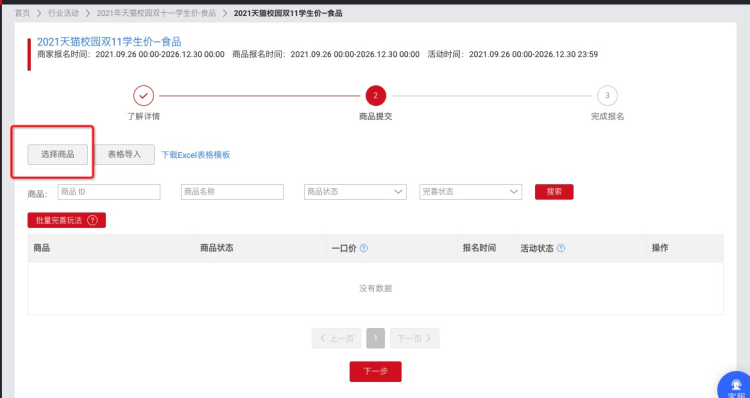The width and height of the screenshot is (750, 398).
Task: Click step 1 checkmark 了解详情
Action: [143, 96]
